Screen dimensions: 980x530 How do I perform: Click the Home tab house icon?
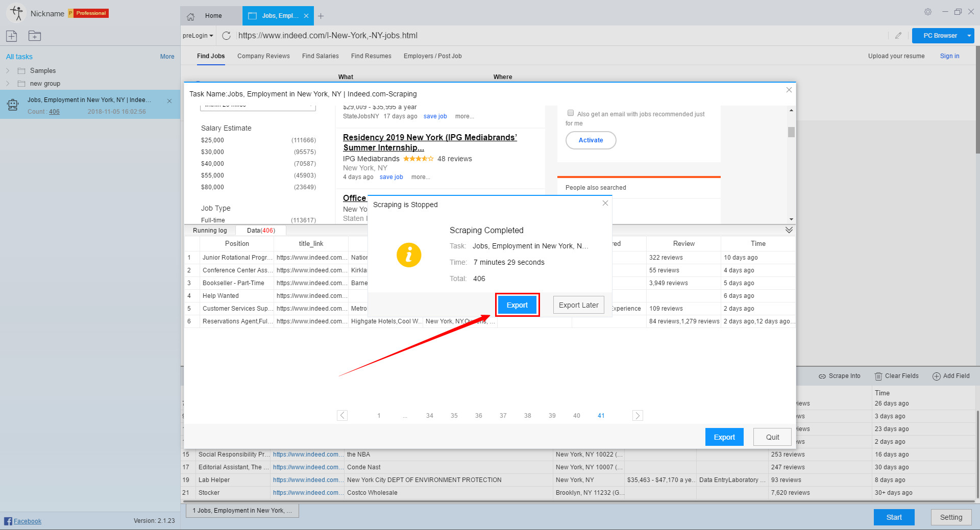(191, 16)
